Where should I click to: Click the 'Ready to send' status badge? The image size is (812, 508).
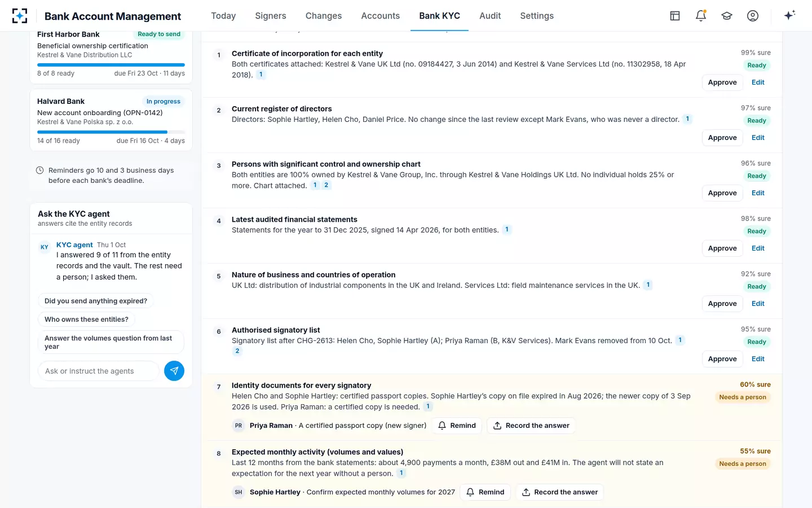[159, 34]
